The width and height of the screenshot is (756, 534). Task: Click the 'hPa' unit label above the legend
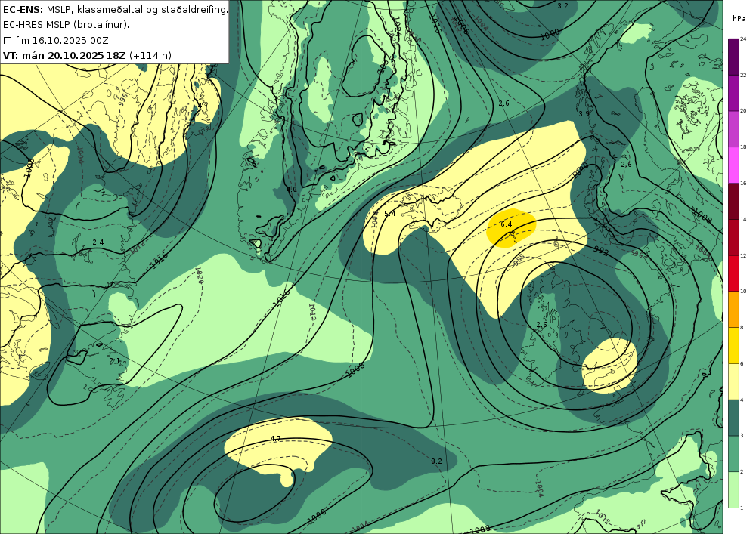point(739,19)
